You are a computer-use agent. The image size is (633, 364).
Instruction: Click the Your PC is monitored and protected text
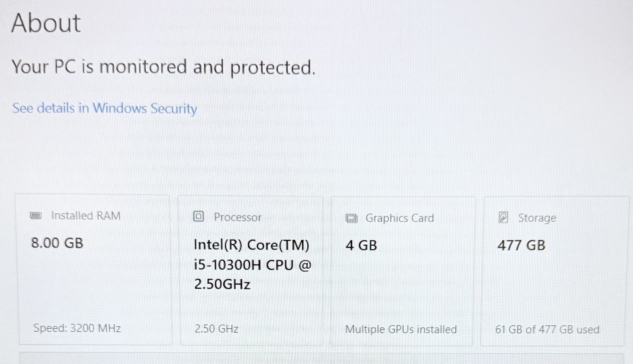coord(163,67)
